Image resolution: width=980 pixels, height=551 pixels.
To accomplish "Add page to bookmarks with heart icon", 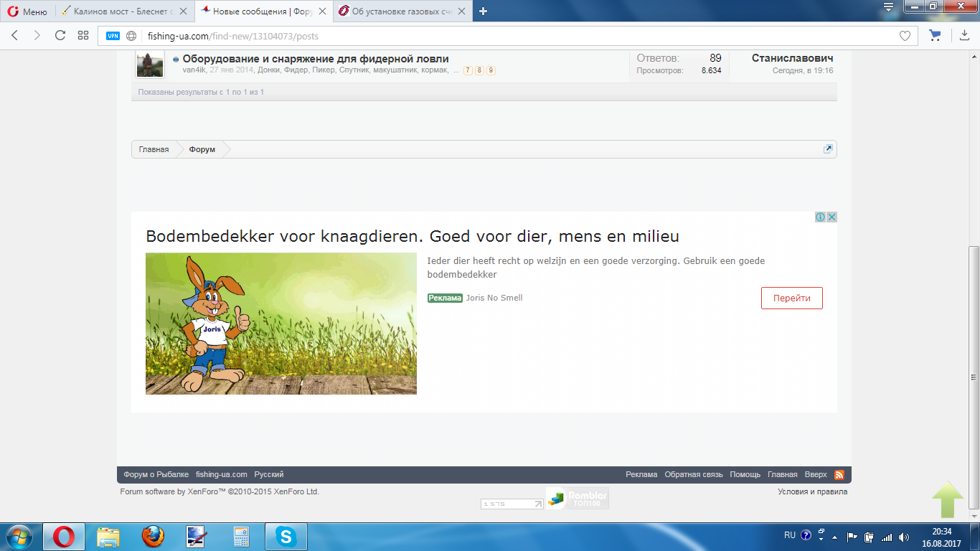I will (x=905, y=36).
